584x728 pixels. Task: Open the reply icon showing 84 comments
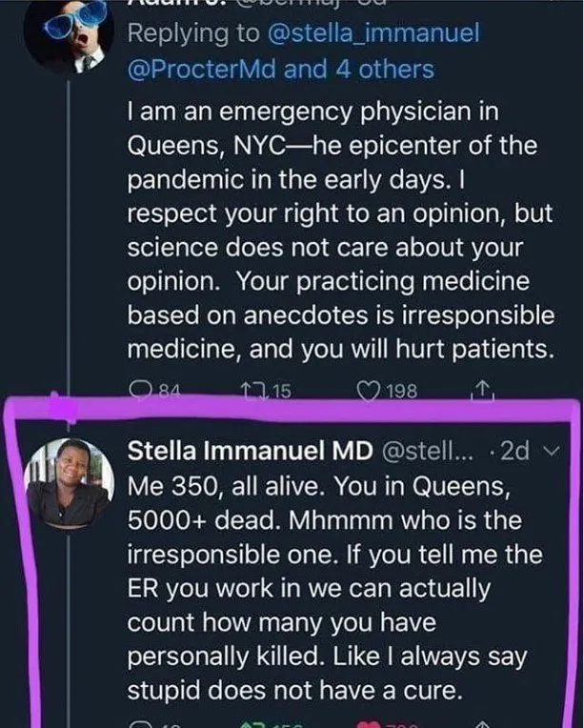pyautogui.click(x=140, y=390)
